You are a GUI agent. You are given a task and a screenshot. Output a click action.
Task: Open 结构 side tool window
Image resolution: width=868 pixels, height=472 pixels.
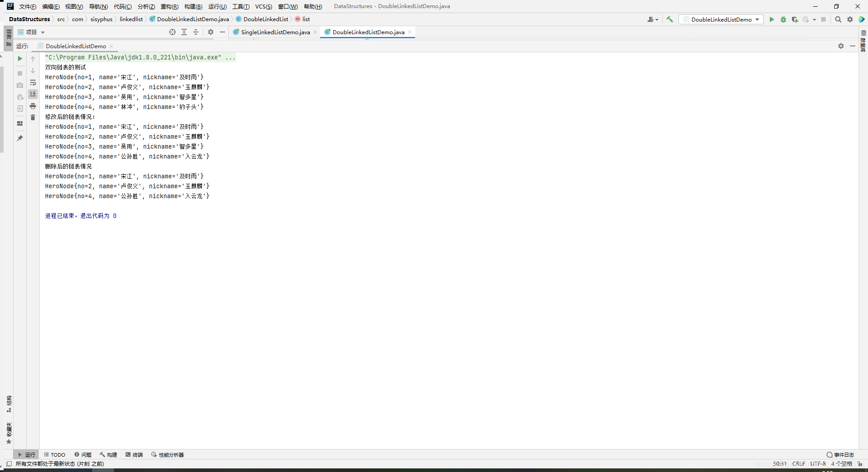(x=9, y=404)
